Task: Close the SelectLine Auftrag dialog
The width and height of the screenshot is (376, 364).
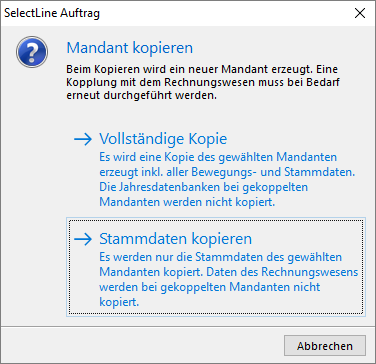Action: point(360,13)
